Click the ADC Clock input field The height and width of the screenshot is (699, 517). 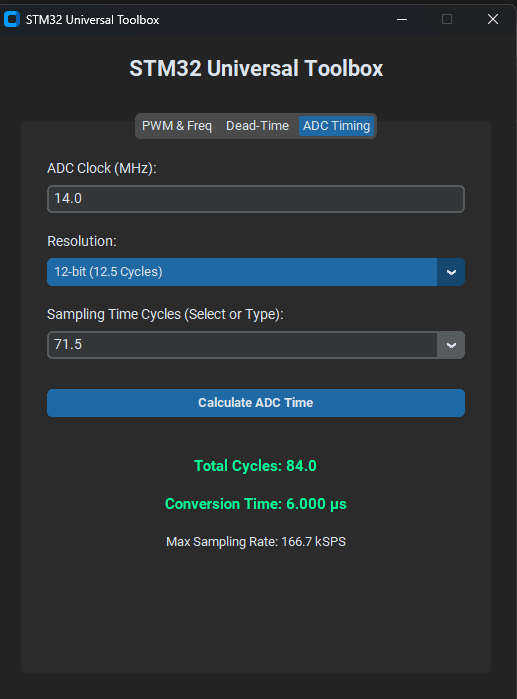(256, 199)
